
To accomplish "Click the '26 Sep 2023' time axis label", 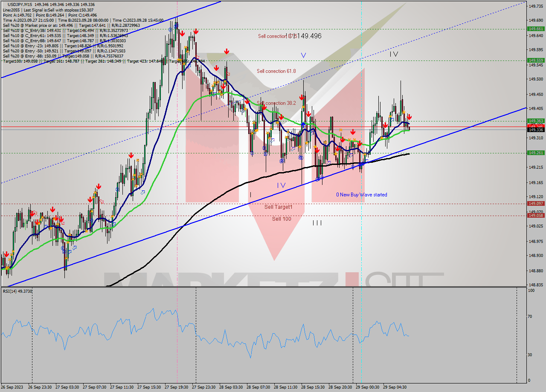I will (x=12, y=387).
